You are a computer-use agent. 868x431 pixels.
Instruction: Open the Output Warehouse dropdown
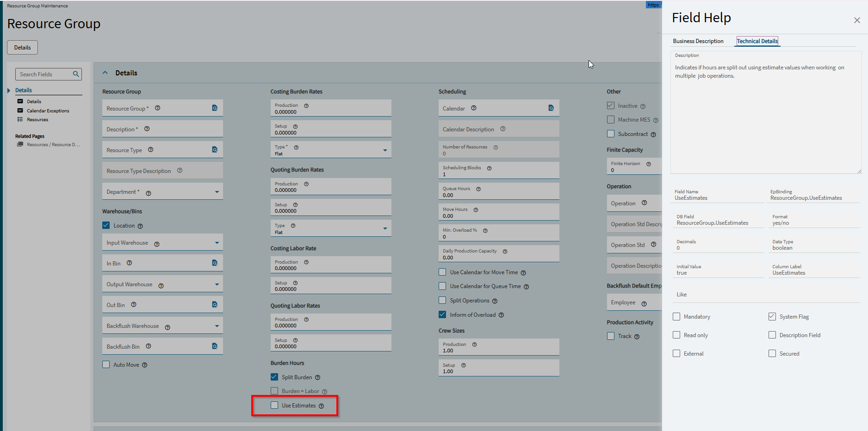coord(217,284)
